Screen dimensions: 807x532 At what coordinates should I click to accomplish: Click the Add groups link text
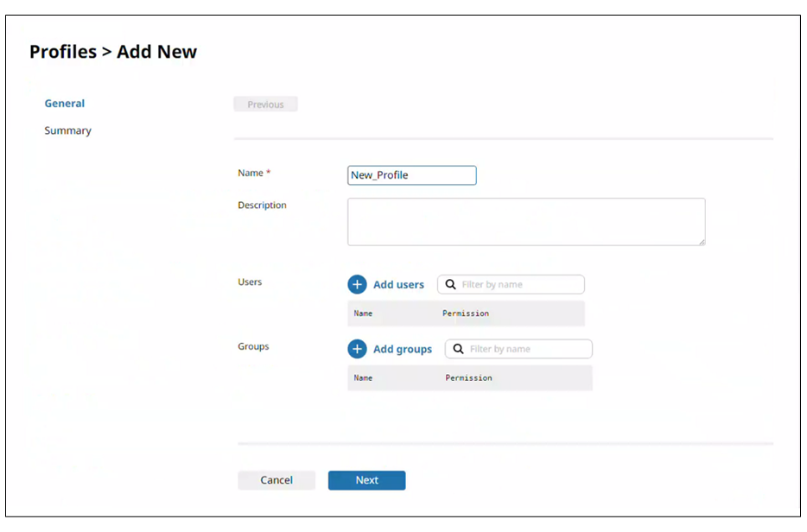(x=402, y=349)
